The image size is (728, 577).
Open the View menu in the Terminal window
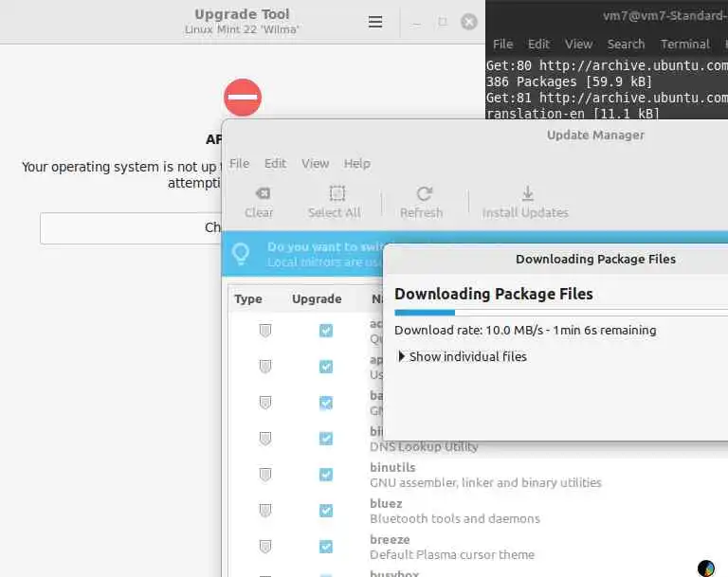tap(578, 45)
